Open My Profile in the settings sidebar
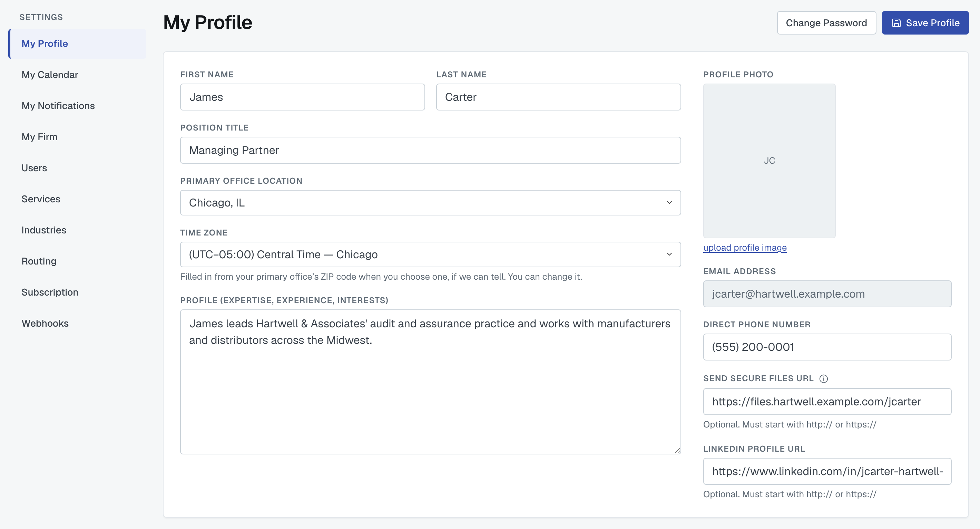This screenshot has width=980, height=529. 77,44
